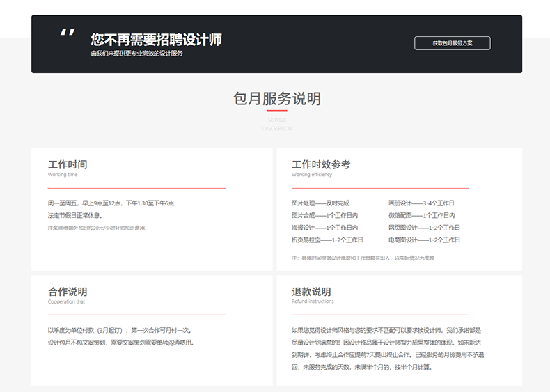Click the 微信配图——1个工作日内 entry
The width and height of the screenshot is (550, 392).
click(422, 215)
